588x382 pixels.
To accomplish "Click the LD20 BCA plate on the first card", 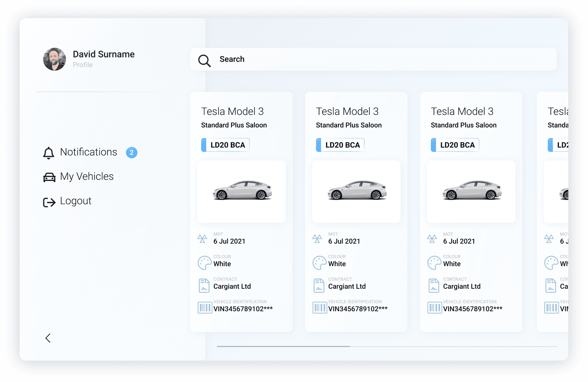I will pyautogui.click(x=225, y=145).
